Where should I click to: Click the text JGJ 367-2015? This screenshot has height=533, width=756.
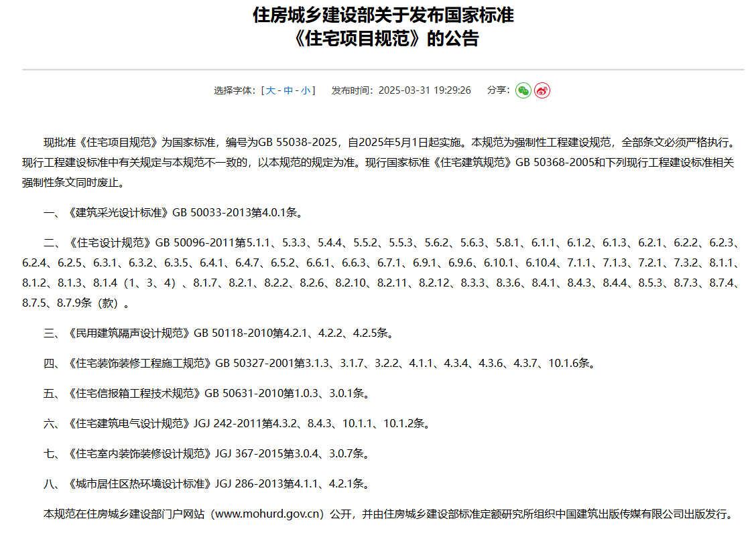click(249, 454)
